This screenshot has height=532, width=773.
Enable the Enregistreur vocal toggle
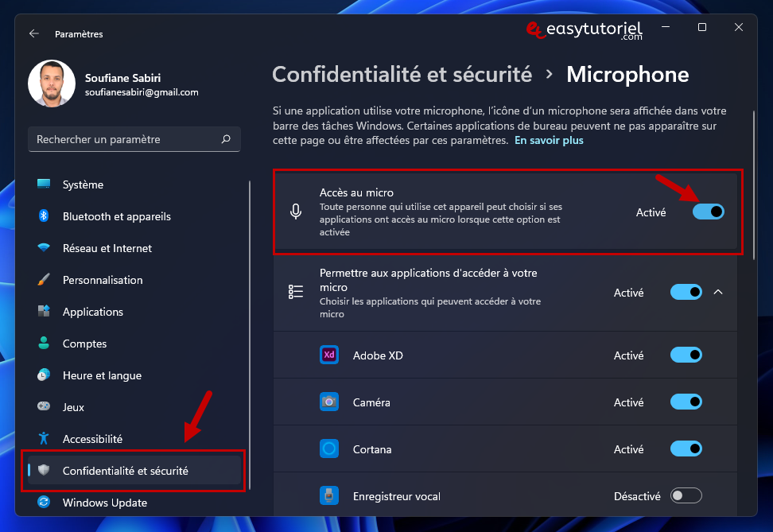pyautogui.click(x=686, y=495)
